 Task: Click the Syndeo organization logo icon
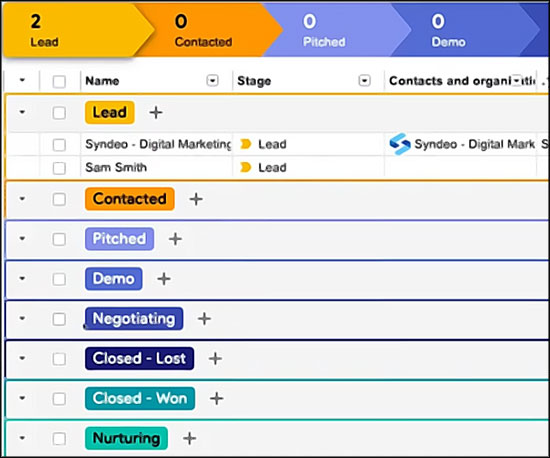click(400, 144)
